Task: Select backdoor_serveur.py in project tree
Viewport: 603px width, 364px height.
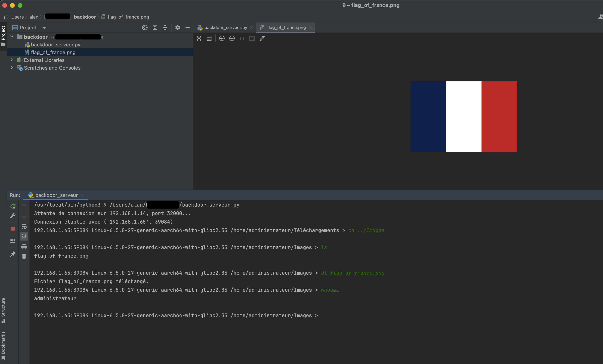Action: click(x=56, y=45)
